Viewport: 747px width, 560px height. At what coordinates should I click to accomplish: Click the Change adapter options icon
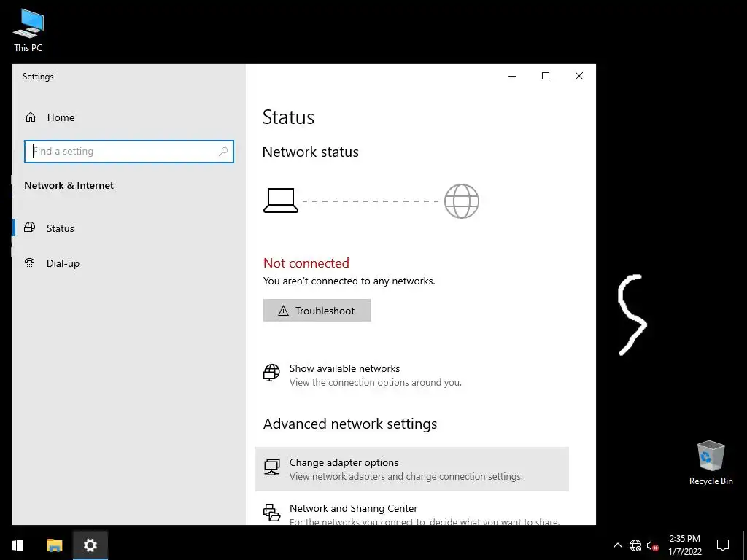[271, 467]
